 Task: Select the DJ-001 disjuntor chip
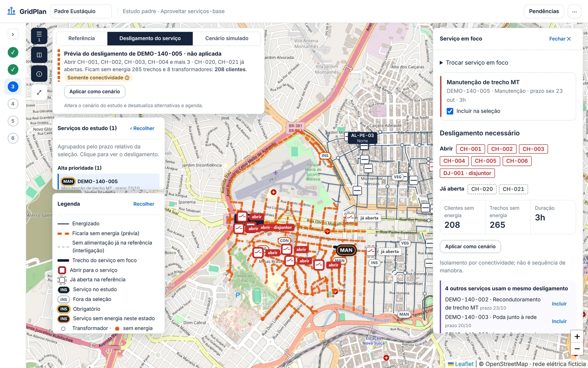click(x=467, y=173)
